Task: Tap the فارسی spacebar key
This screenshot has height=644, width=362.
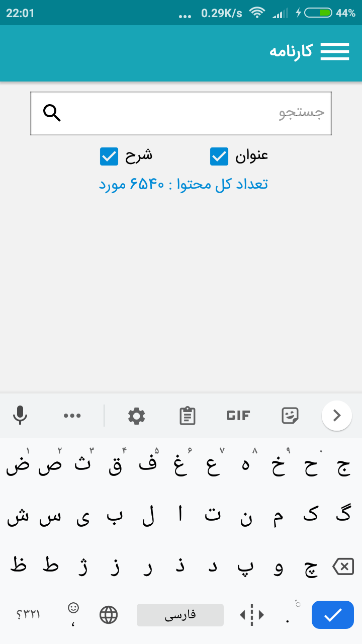Action: tap(180, 615)
